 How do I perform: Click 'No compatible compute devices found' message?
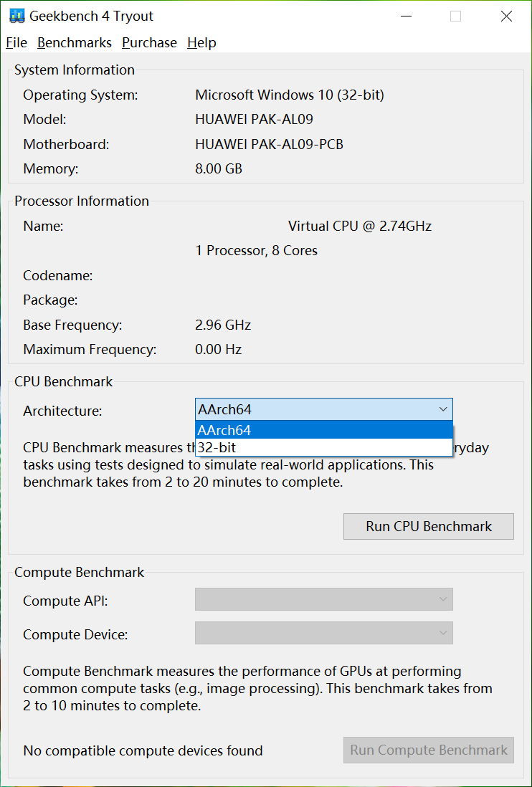pos(143,751)
